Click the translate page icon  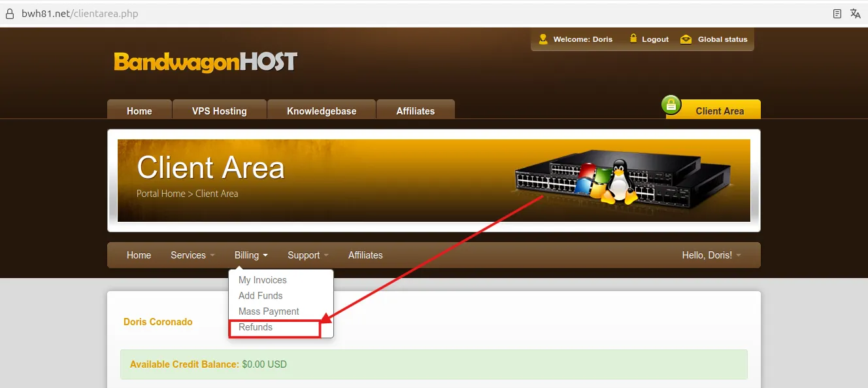tap(855, 14)
